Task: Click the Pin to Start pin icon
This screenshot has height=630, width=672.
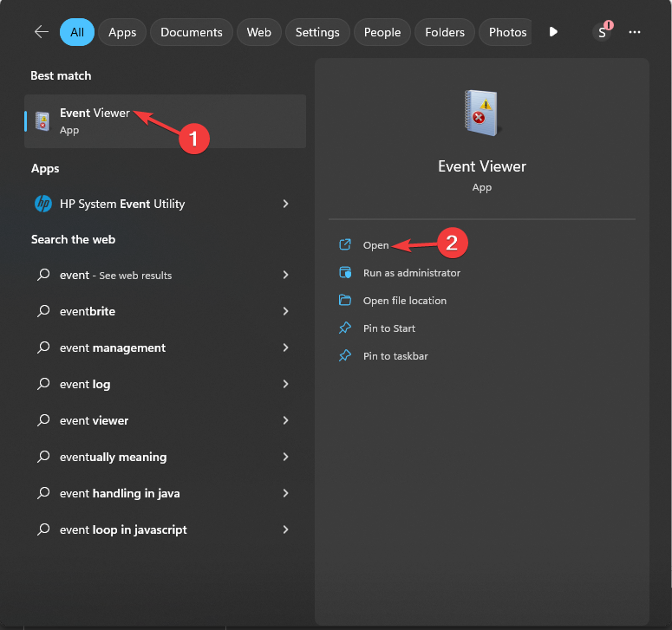Action: (x=345, y=328)
